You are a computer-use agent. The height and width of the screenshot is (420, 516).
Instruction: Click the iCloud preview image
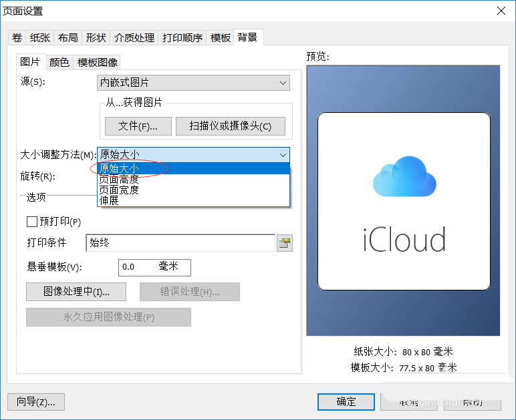tap(404, 201)
